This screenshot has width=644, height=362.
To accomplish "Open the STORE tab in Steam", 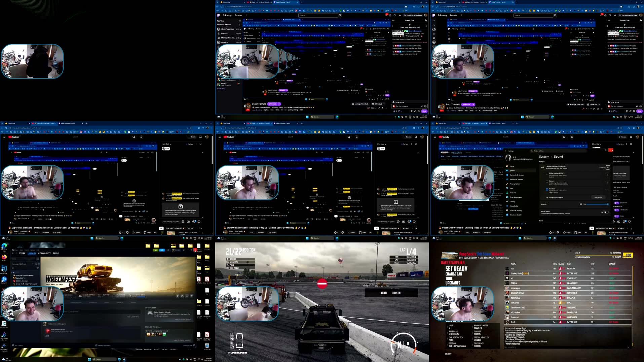I will 22,253.
